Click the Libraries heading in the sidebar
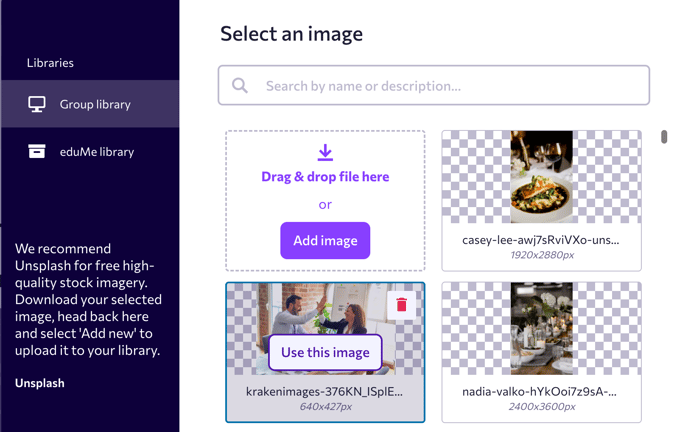688x432 pixels. click(x=50, y=63)
